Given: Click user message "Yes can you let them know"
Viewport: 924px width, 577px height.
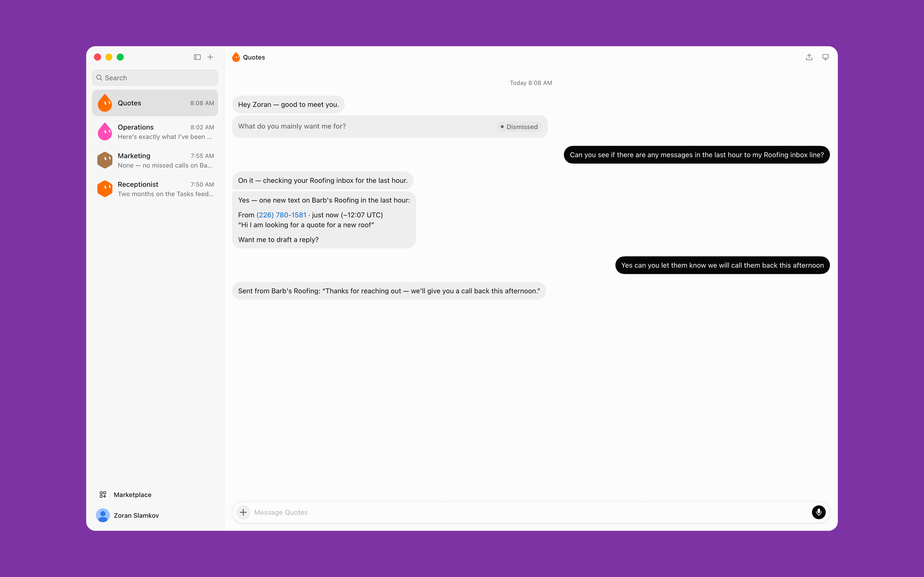Looking at the screenshot, I should (x=722, y=265).
